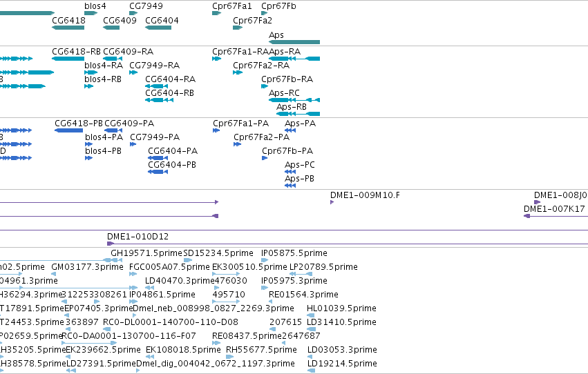Open protein Cpr67Fa1-PA

240,124
